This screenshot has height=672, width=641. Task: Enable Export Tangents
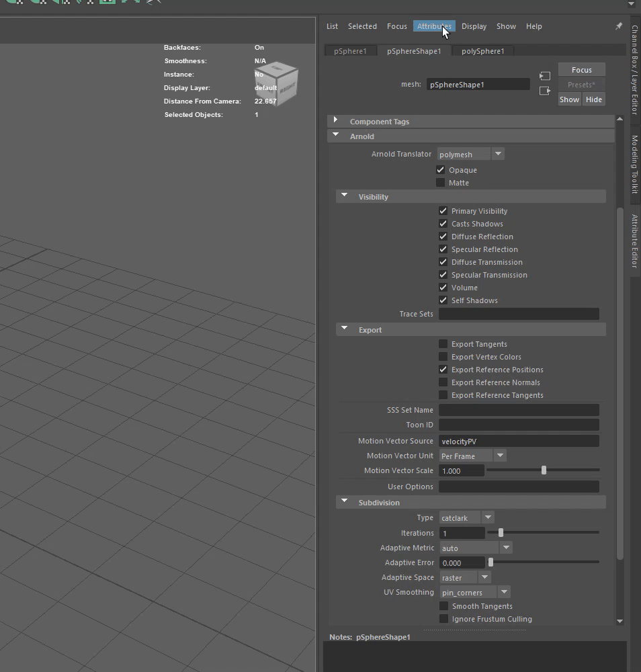coord(443,343)
